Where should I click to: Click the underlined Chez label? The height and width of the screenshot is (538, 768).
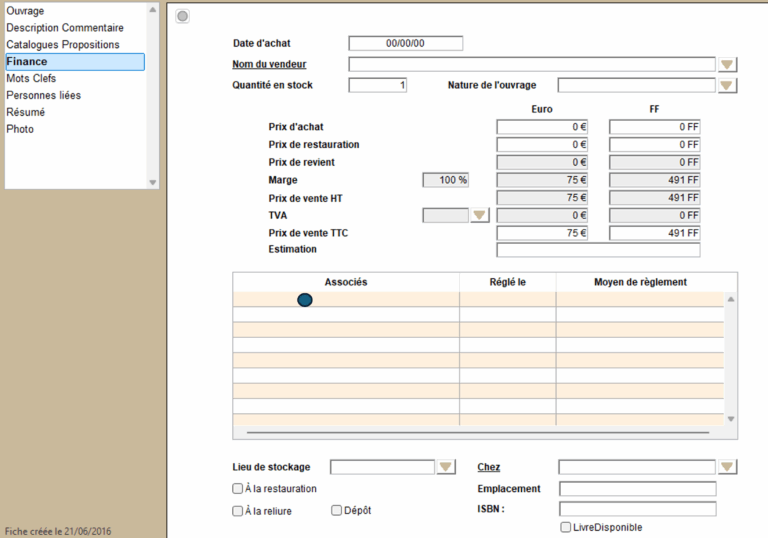click(489, 467)
